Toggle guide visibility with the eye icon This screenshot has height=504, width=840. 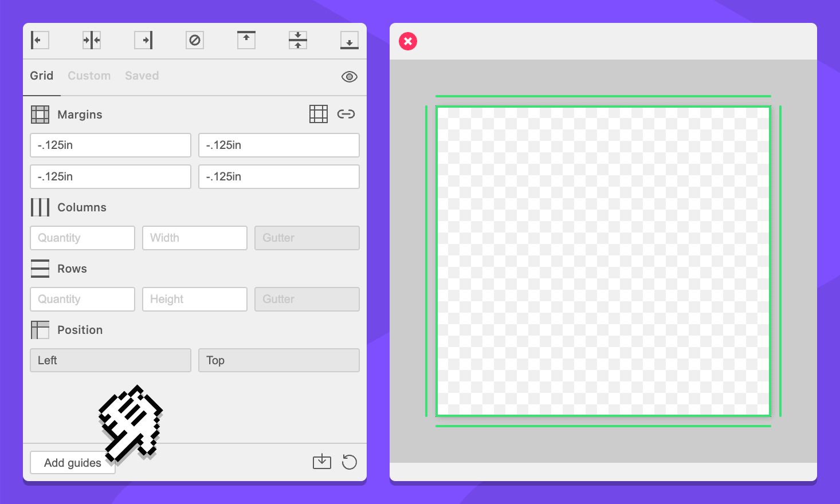click(x=350, y=77)
